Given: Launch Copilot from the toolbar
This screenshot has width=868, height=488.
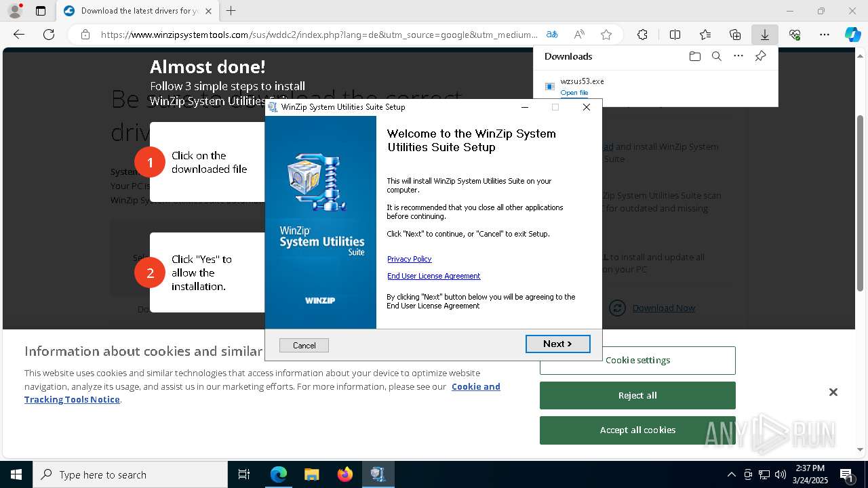Looking at the screenshot, I should pyautogui.click(x=852, y=35).
